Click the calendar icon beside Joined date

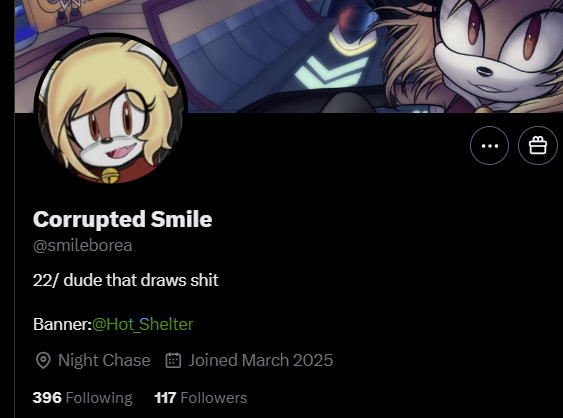click(173, 360)
